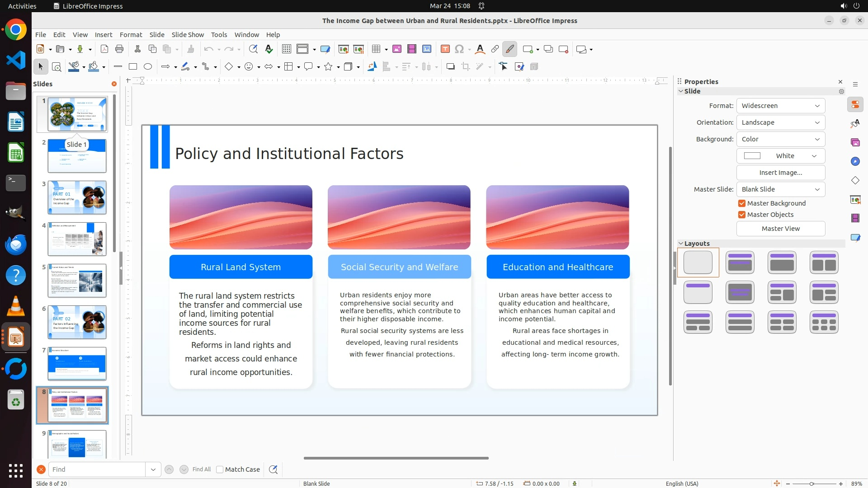Screen dimensions: 868x488
Task: Insert a table from toolbar
Action: (376, 49)
